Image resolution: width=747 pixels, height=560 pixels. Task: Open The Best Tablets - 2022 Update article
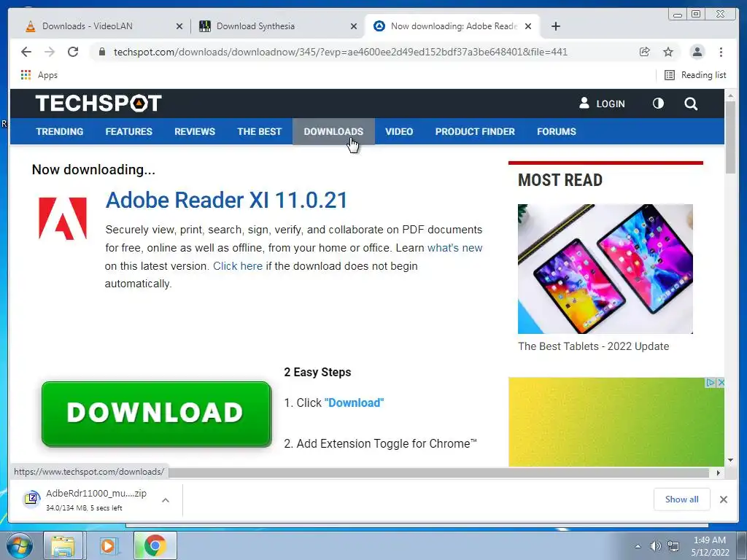pyautogui.click(x=593, y=346)
